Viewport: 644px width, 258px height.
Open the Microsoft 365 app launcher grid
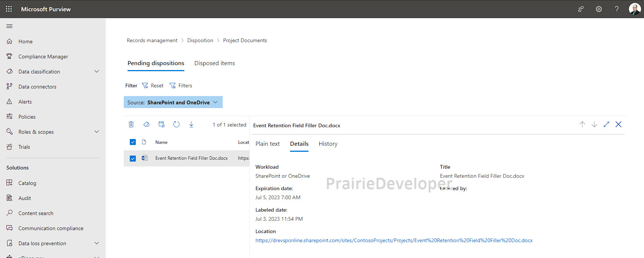[x=9, y=9]
